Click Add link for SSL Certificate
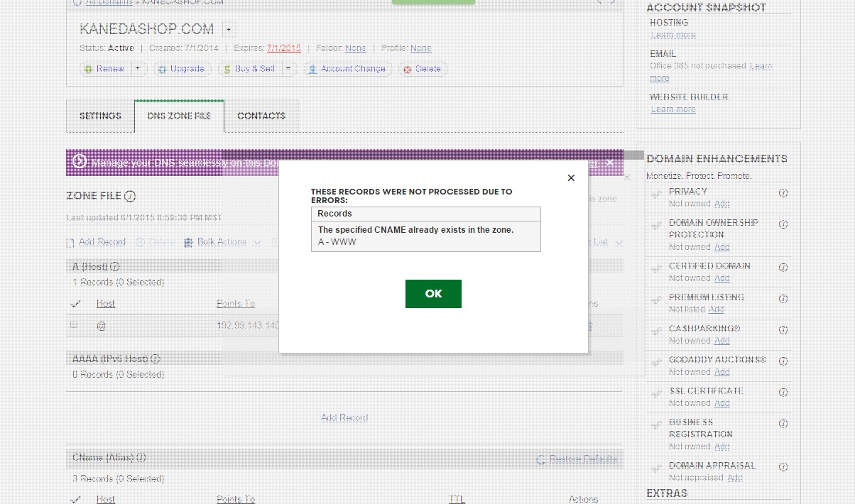Viewport: 855px width, 504px height. [x=721, y=403]
